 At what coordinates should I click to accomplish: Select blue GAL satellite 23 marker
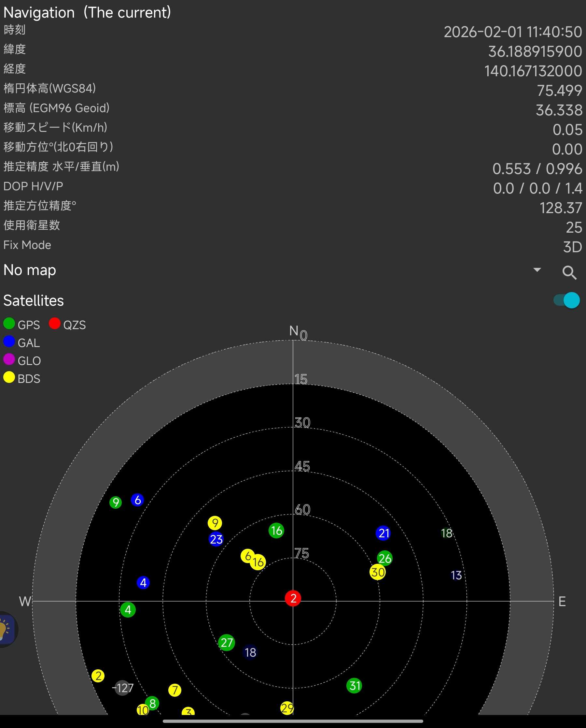(216, 539)
